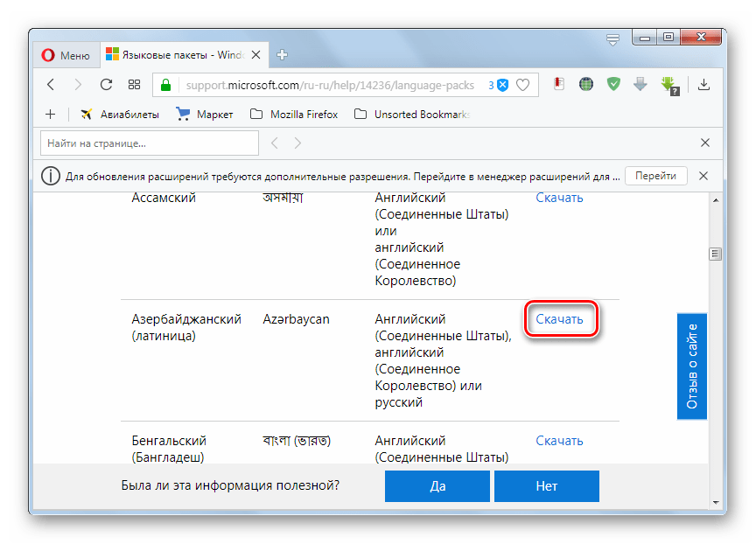Click the ad blocker shield badge
The width and height of the screenshot is (756, 544).
tap(502, 85)
